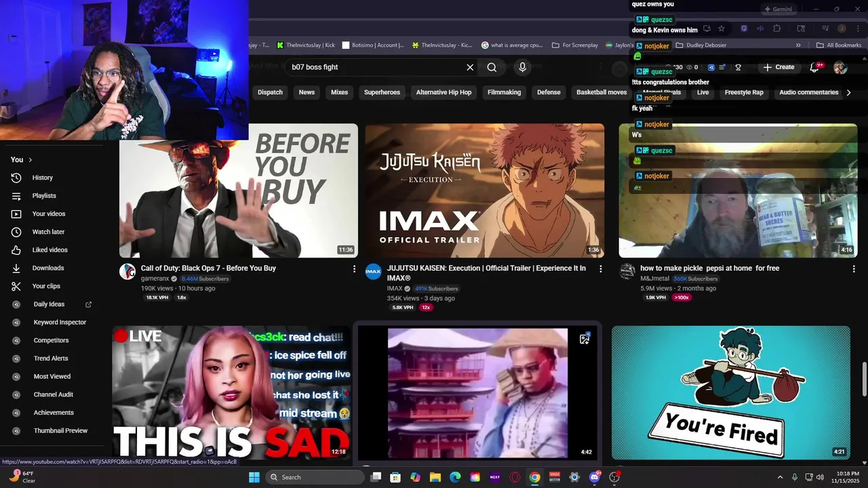Open YouTube notifications bell
This screenshot has height=488, width=868.
coord(814,67)
